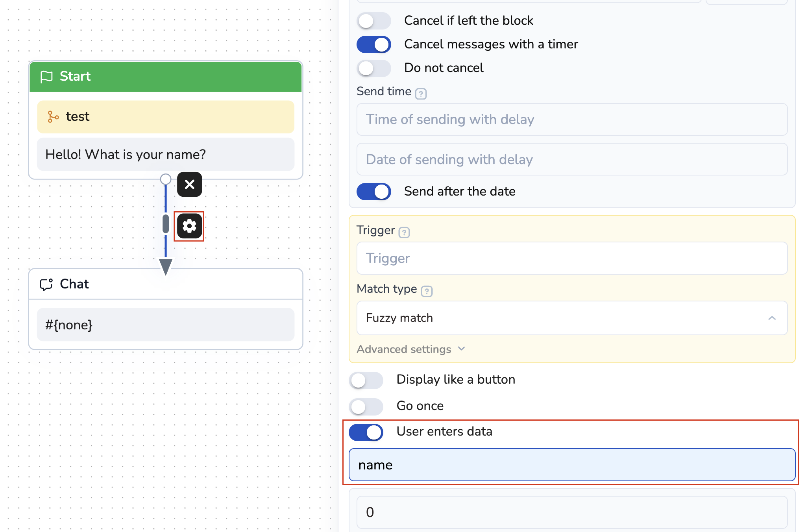This screenshot has width=806, height=532.
Task: Toggle off Send after the date
Action: pos(373,192)
